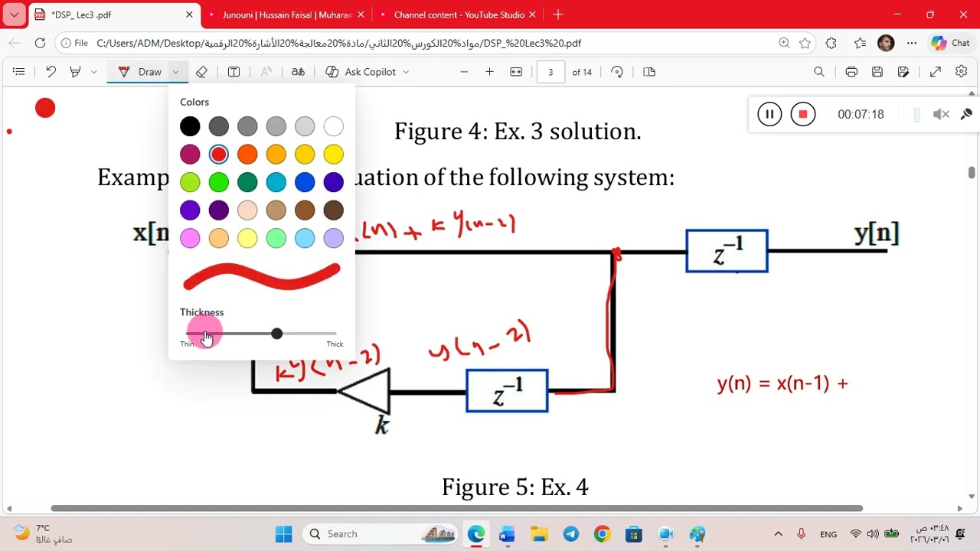Select the Highlight tool
The height and width of the screenshot is (551, 980).
75,72
